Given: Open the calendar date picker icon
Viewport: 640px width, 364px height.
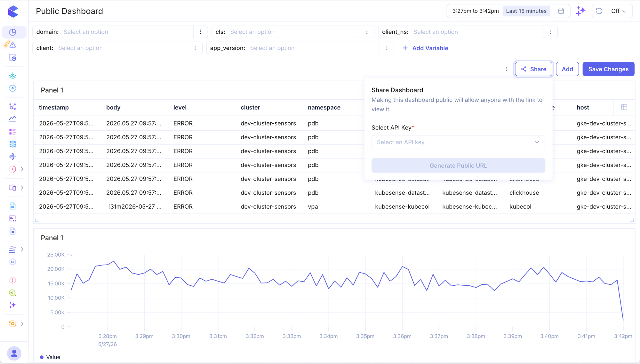Looking at the screenshot, I should (x=561, y=11).
